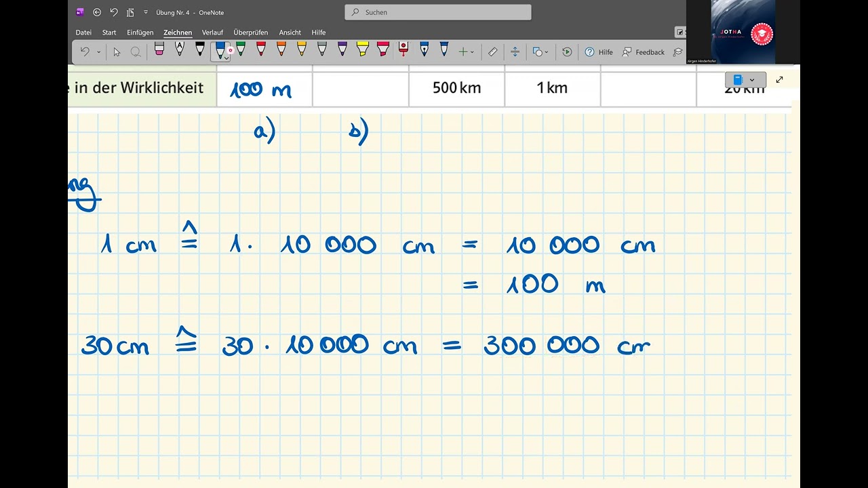868x488 pixels.
Task: Pick the pink eraser tool
Action: [x=159, y=49]
